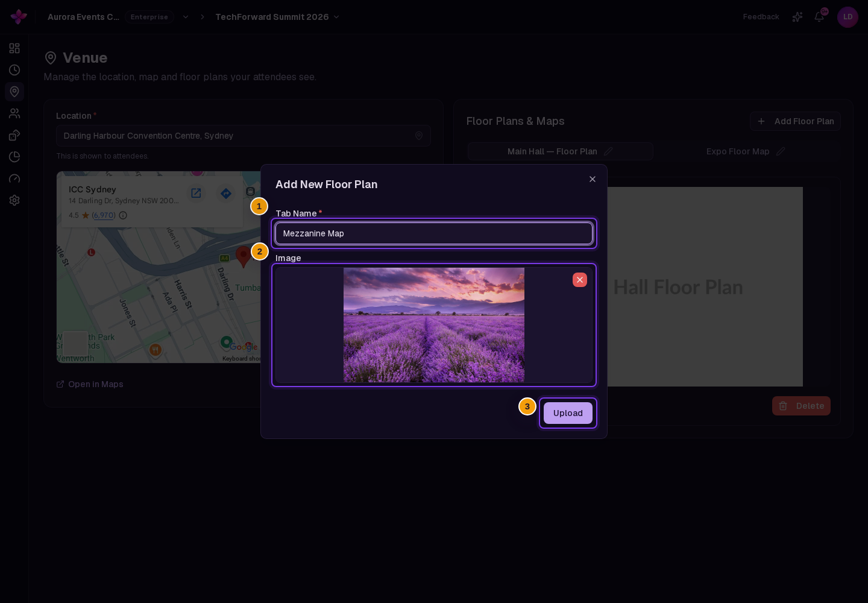Open the sparkle AI assistant icon
The height and width of the screenshot is (603, 868).
(x=797, y=17)
